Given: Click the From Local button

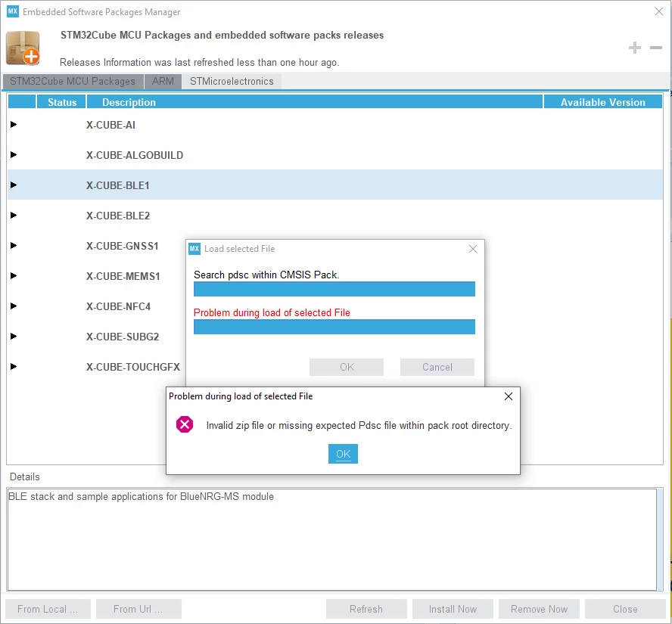Looking at the screenshot, I should point(48,609).
